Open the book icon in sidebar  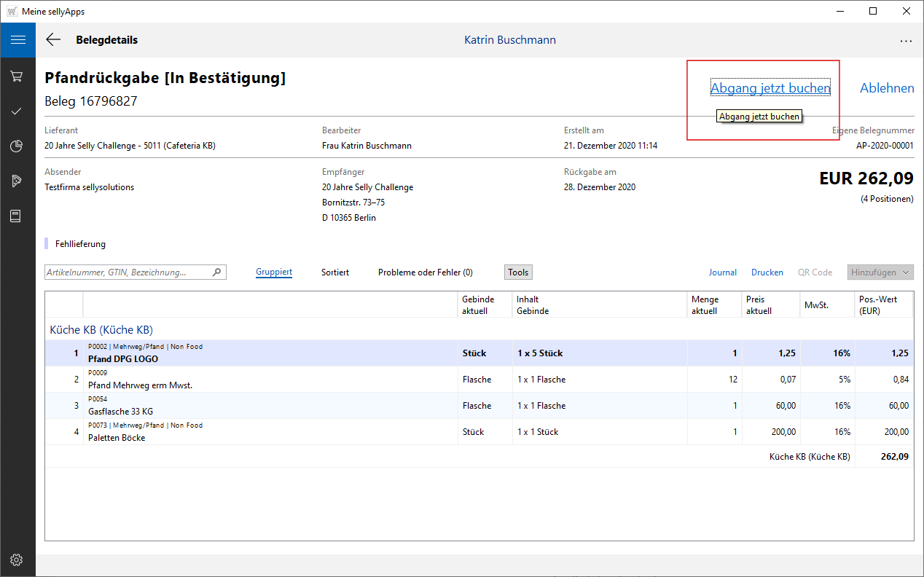pyautogui.click(x=17, y=216)
